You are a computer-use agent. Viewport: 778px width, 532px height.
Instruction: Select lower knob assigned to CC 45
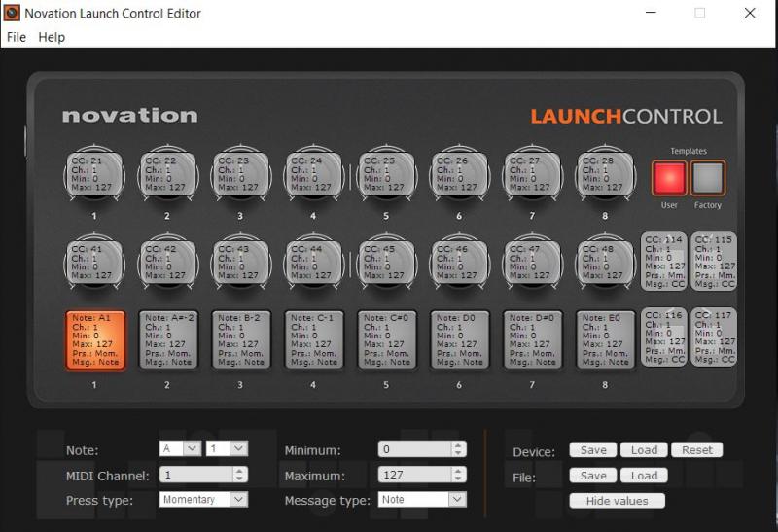point(386,263)
